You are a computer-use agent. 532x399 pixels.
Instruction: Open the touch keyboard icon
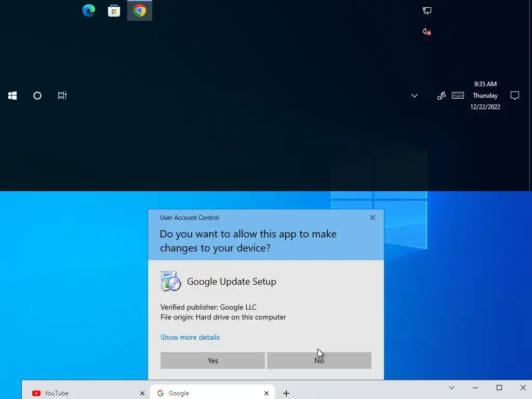458,96
